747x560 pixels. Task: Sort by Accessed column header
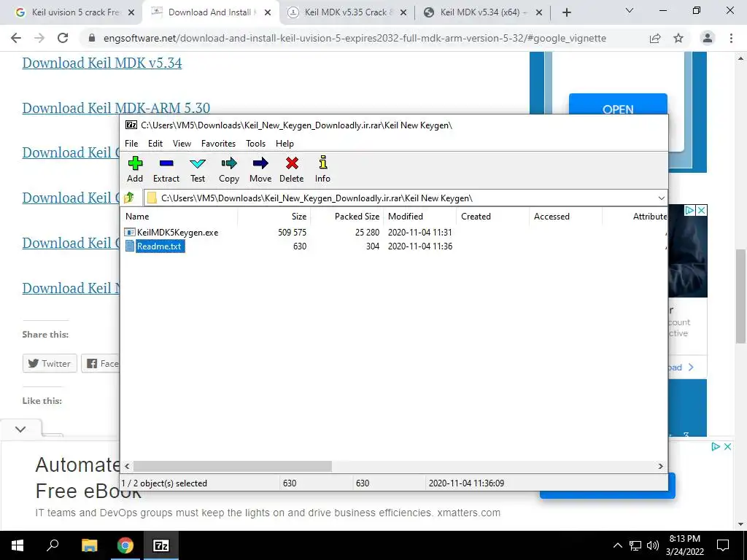(565, 216)
